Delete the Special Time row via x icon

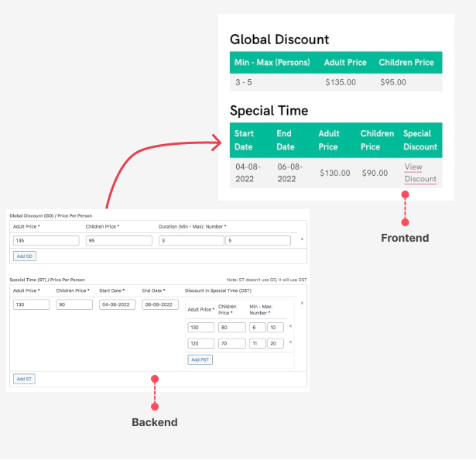coord(302,303)
